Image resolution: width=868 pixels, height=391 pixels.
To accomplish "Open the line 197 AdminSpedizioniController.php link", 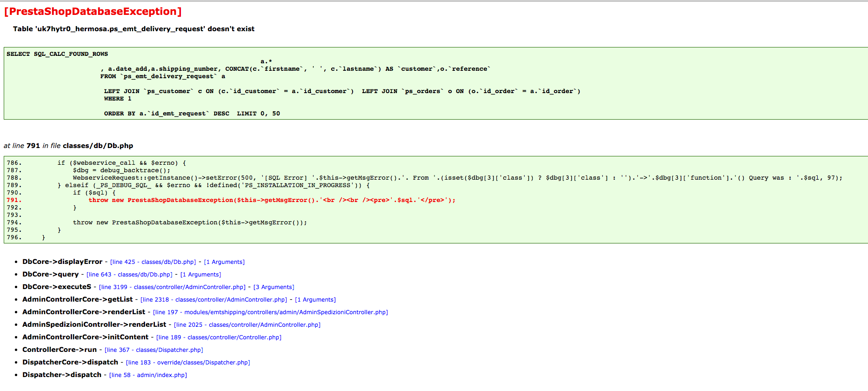I will pyautogui.click(x=270, y=312).
